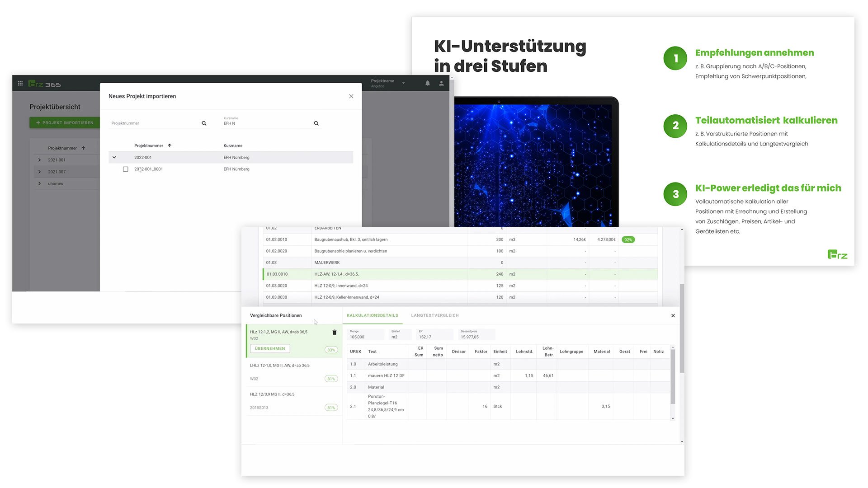The image size is (868, 488).
Task: Close the Vergleichbare Positionen panel
Action: coord(673,315)
